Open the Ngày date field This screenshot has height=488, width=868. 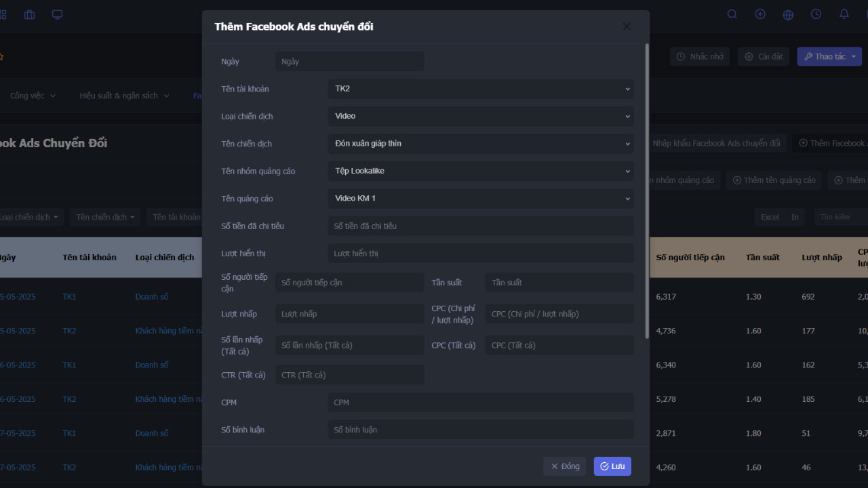pos(349,62)
